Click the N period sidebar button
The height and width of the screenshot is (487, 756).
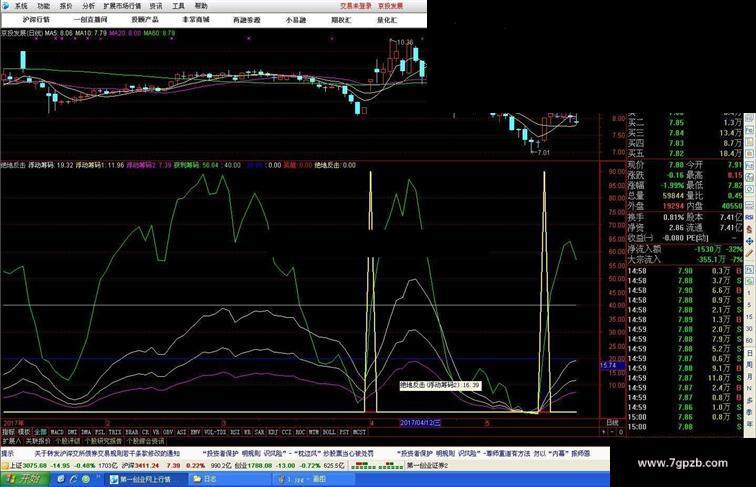click(749, 389)
